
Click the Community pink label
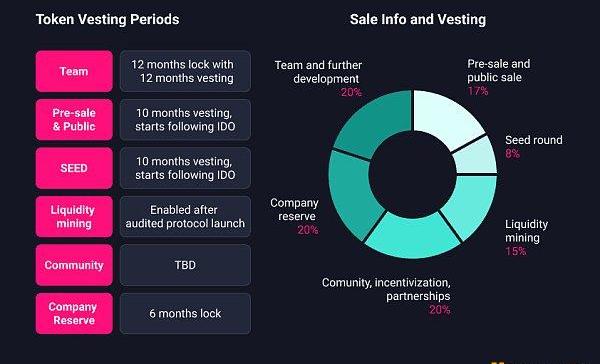(x=74, y=265)
